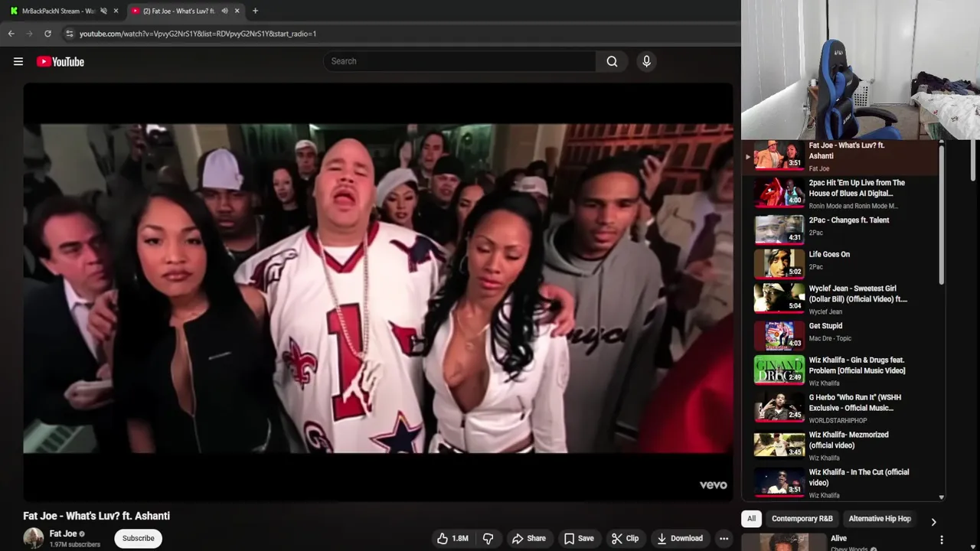Play G Herbo Who Run It thumbnail
This screenshot has width=980, height=551.
[x=779, y=407]
